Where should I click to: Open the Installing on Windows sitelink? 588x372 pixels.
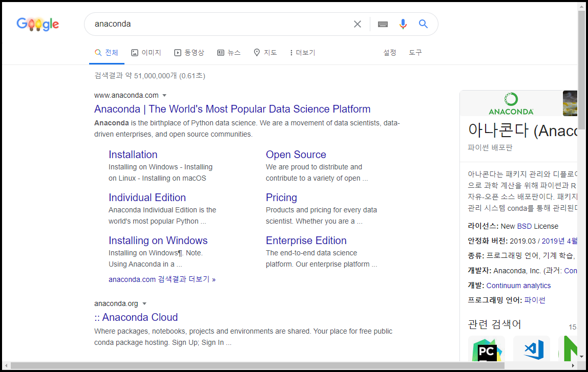[x=158, y=240]
